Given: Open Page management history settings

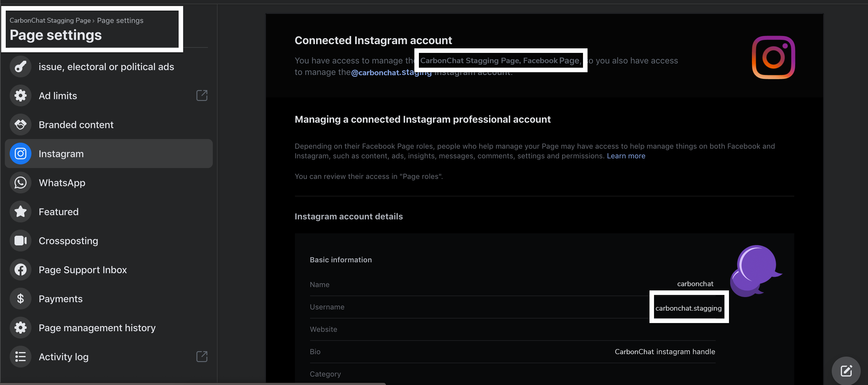Looking at the screenshot, I should point(97,328).
